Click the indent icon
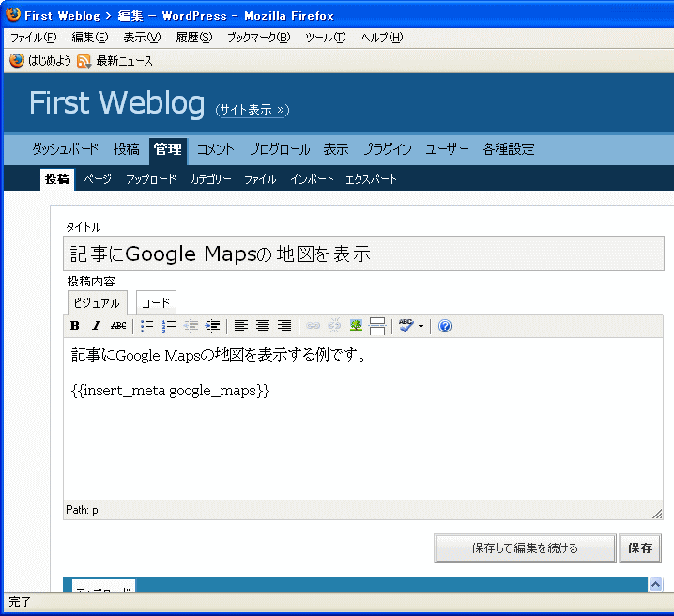This screenshot has width=674, height=616. [212, 326]
